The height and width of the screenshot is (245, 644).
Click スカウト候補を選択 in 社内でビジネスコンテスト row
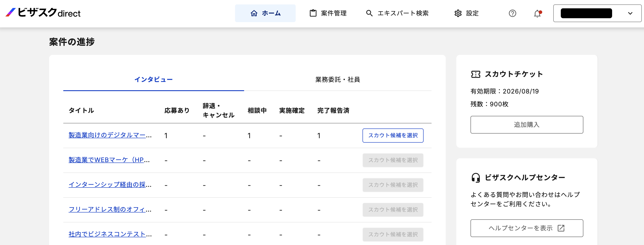tap(393, 235)
